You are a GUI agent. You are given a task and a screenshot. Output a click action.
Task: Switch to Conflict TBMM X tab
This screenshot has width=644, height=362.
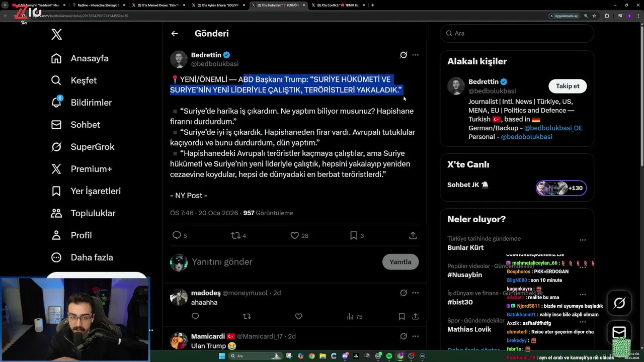coord(338,5)
